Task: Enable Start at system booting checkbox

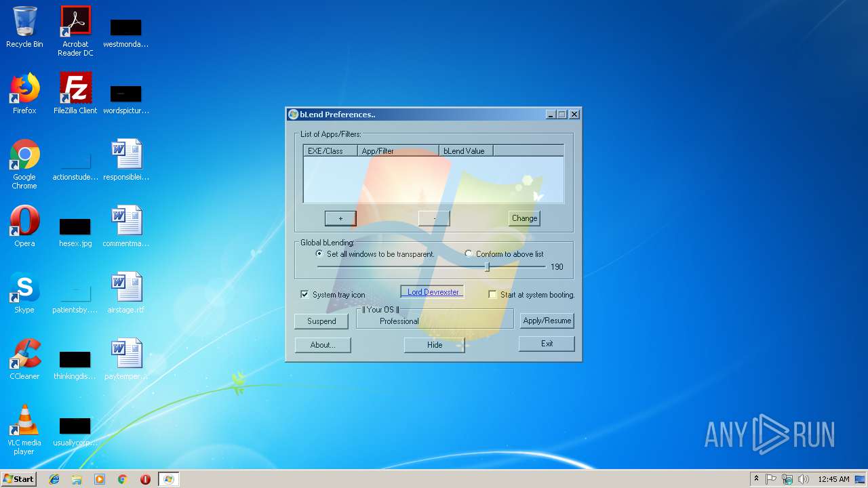Action: [x=493, y=295]
